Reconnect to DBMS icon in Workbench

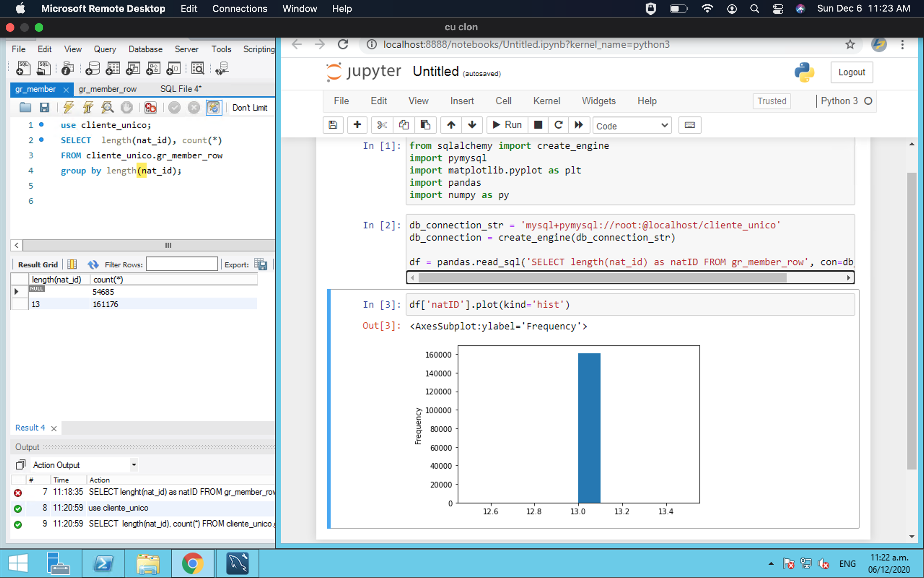(x=222, y=68)
